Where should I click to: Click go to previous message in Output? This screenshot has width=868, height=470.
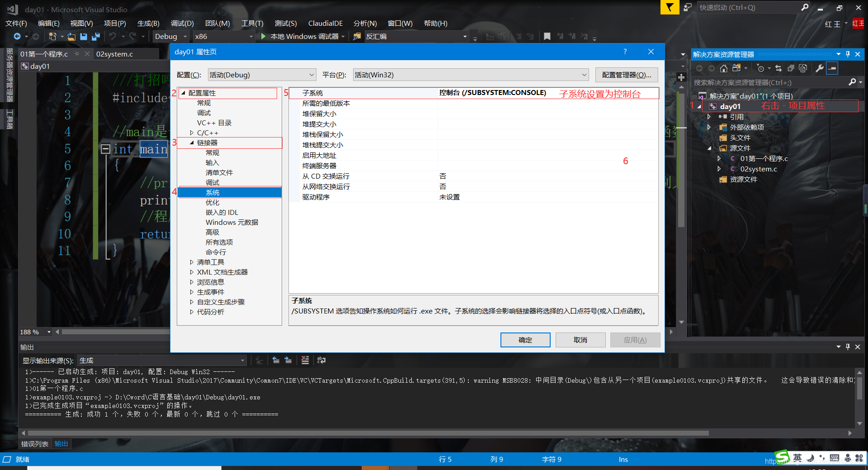(x=276, y=360)
